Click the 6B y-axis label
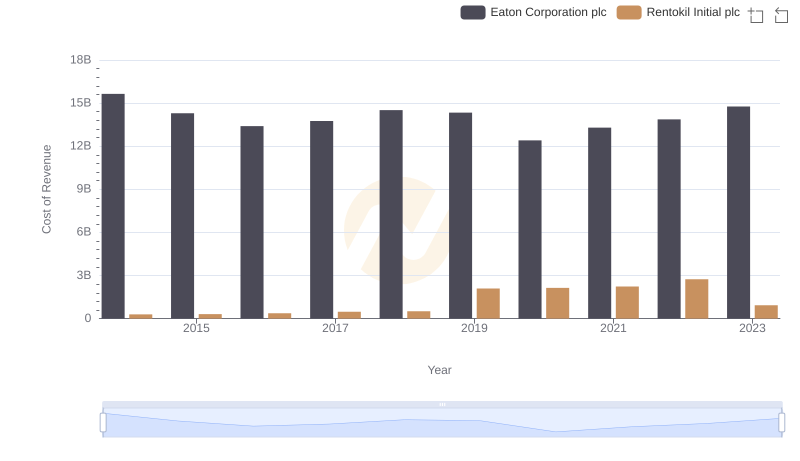800x461 pixels. (x=84, y=232)
